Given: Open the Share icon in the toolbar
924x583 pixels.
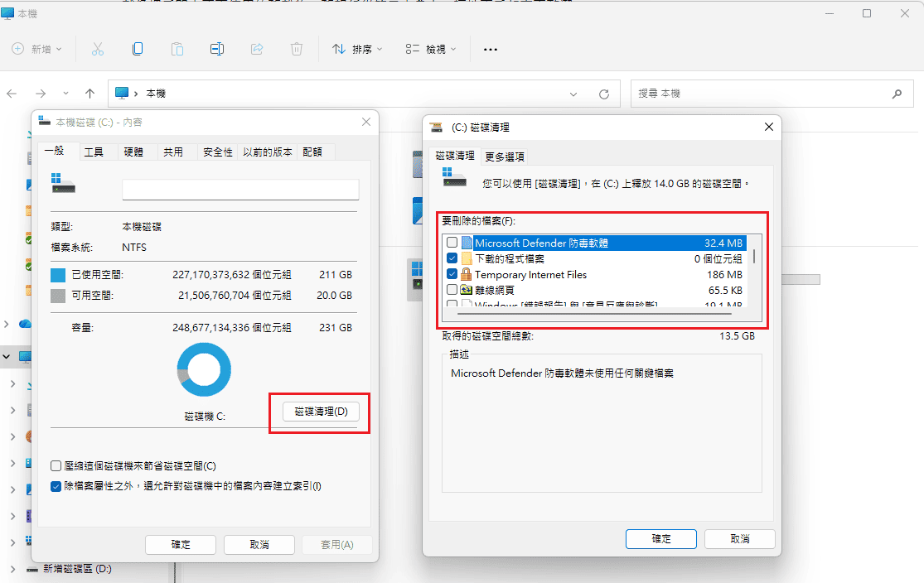Looking at the screenshot, I should coord(257,49).
